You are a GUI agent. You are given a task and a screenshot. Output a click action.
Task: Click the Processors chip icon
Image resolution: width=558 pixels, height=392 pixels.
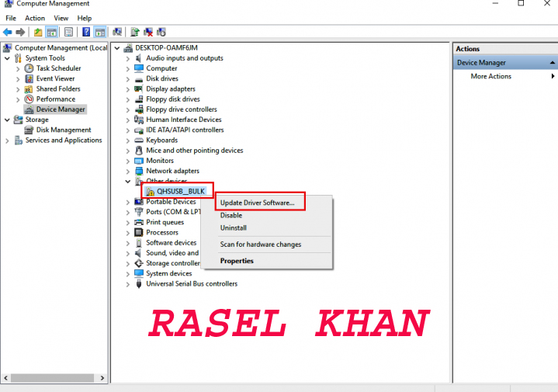coord(138,233)
